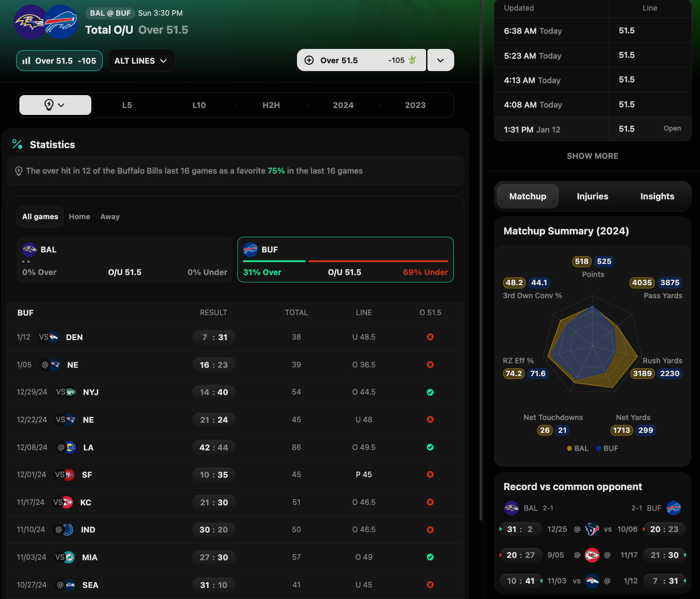Open the lightbulb insights dropdown

tap(55, 105)
